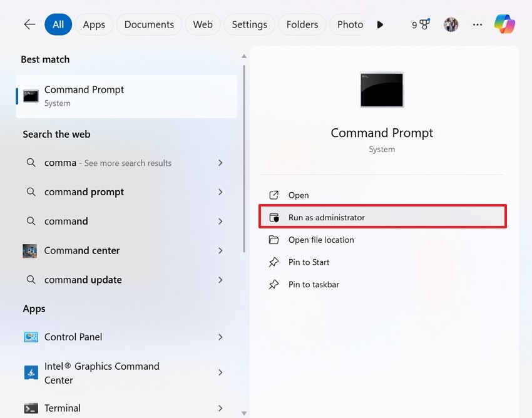The width and height of the screenshot is (532, 418).
Task: Click 'command prompt' web suggestion text
Action: (x=84, y=192)
